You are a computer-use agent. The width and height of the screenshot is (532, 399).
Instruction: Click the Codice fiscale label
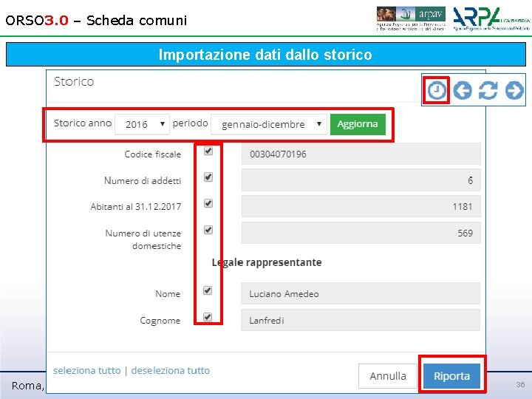point(153,154)
